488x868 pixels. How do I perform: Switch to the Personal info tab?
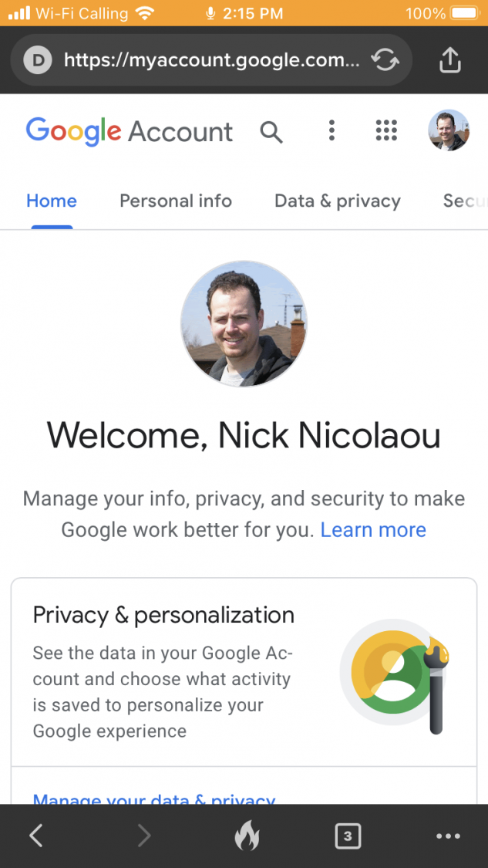[x=176, y=201]
